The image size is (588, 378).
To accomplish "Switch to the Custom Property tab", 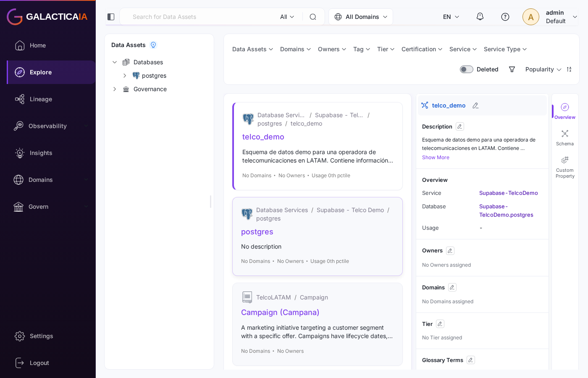I will [565, 167].
